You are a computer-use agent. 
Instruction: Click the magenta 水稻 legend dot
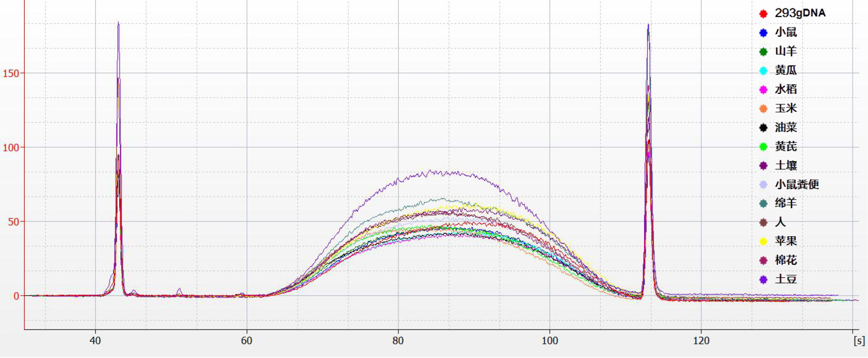[x=763, y=90]
